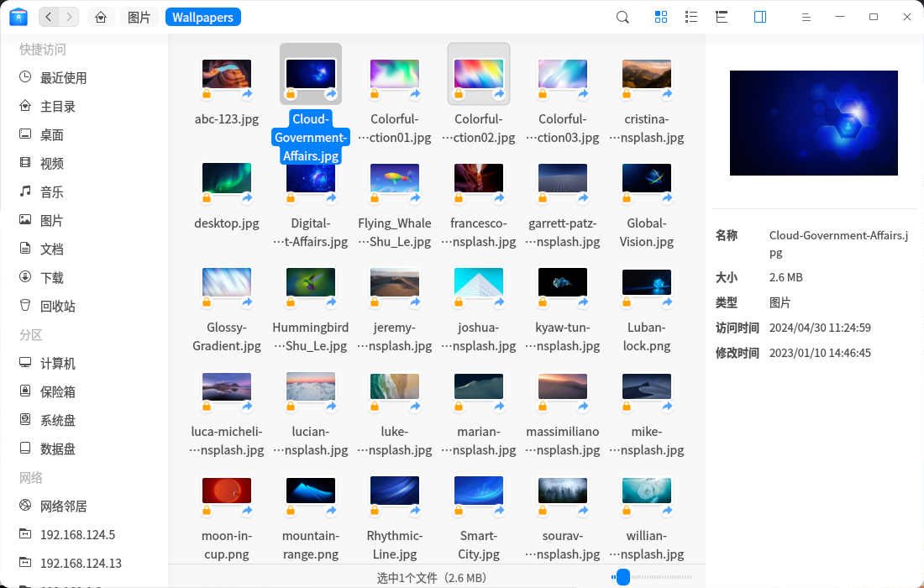The height and width of the screenshot is (588, 924).
Task: Adjust the icon size slider
Action: coord(651,577)
